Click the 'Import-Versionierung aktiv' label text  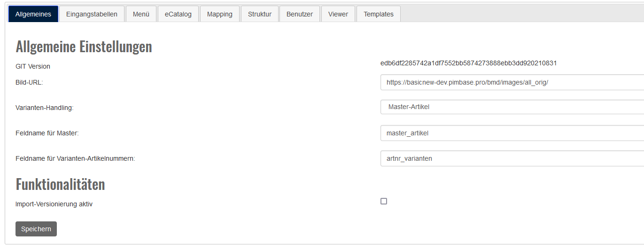point(54,204)
